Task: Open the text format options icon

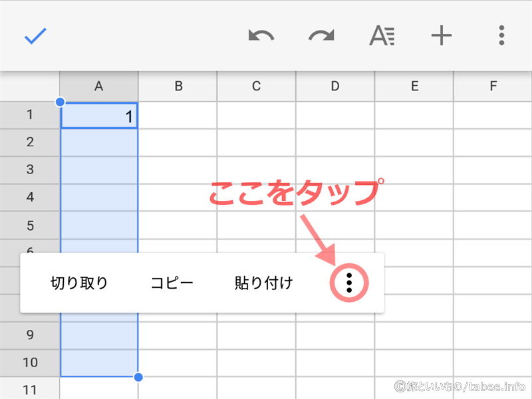Action: click(382, 36)
